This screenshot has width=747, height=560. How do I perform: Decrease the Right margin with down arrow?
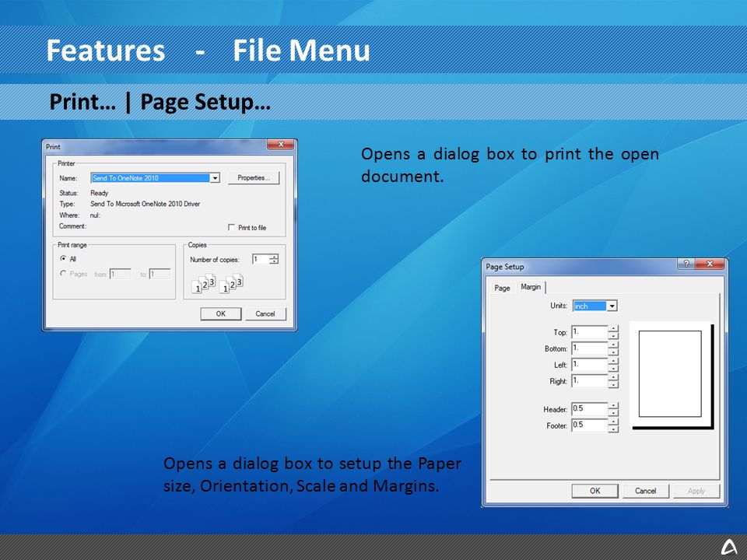(614, 384)
